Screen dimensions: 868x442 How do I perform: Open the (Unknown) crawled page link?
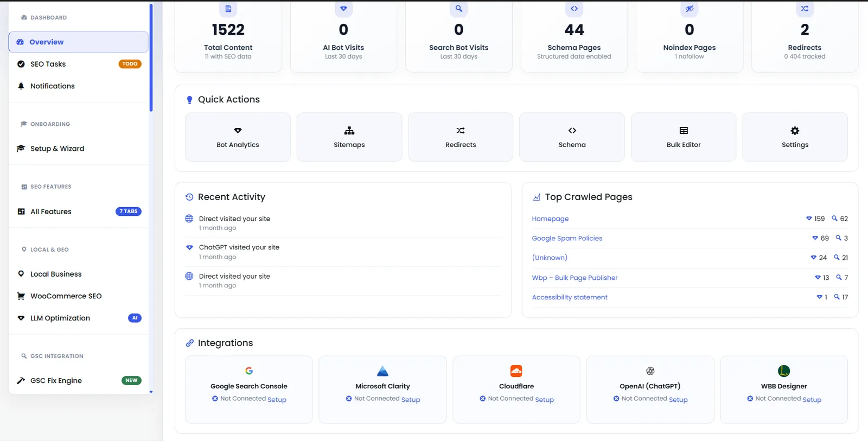pyautogui.click(x=550, y=258)
